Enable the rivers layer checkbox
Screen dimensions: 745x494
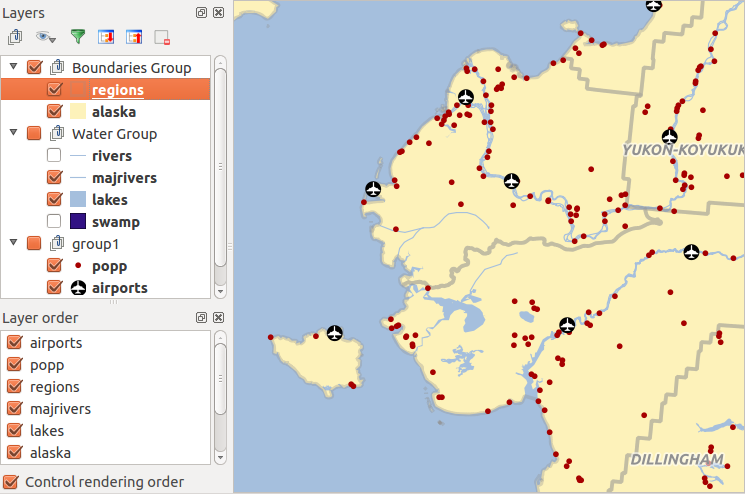[x=55, y=156]
